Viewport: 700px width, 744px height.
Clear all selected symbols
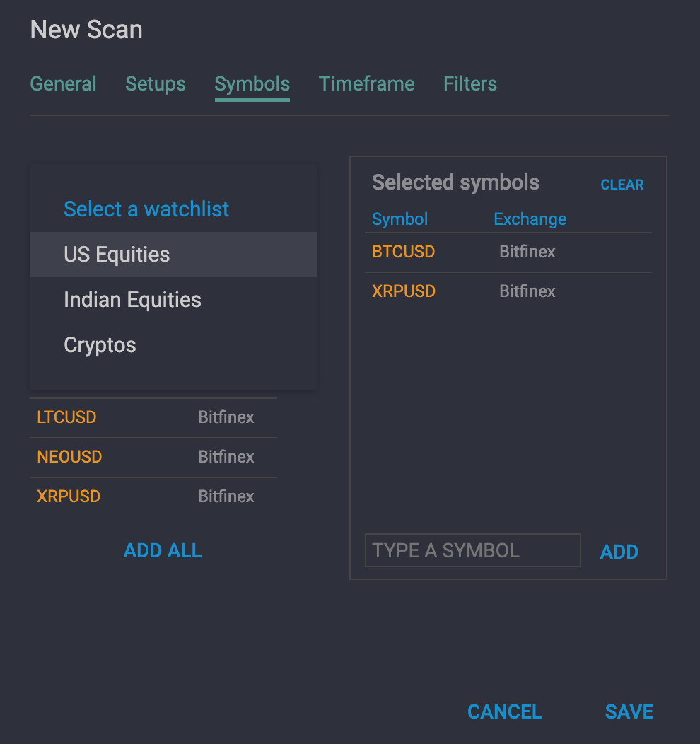(622, 185)
